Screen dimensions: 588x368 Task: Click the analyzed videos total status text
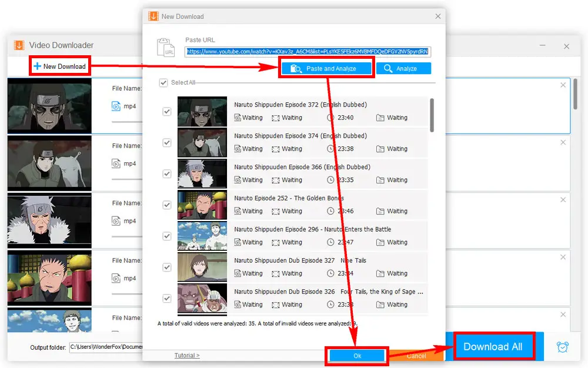pos(258,323)
